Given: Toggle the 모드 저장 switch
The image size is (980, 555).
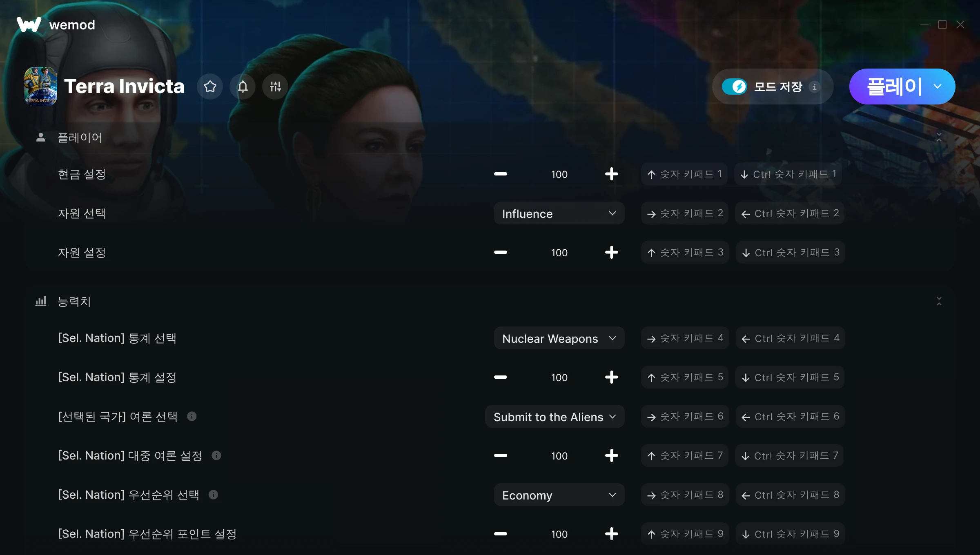Looking at the screenshot, I should click(x=734, y=87).
